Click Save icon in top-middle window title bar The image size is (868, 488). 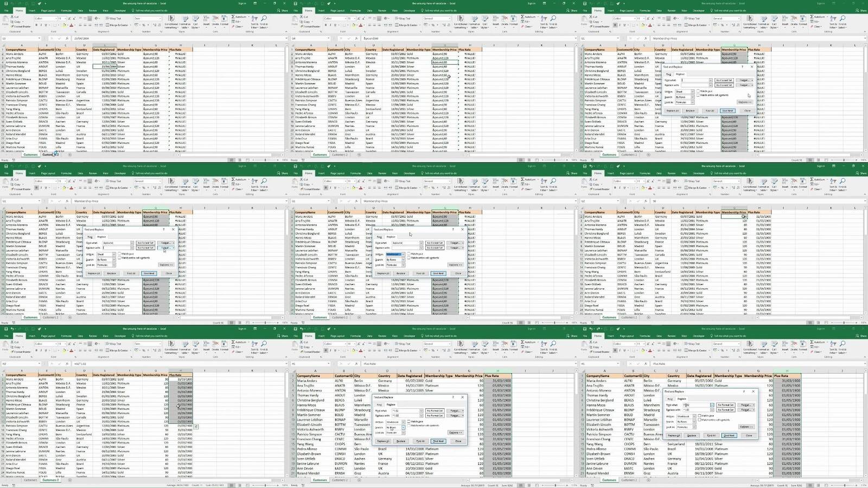tap(295, 3)
